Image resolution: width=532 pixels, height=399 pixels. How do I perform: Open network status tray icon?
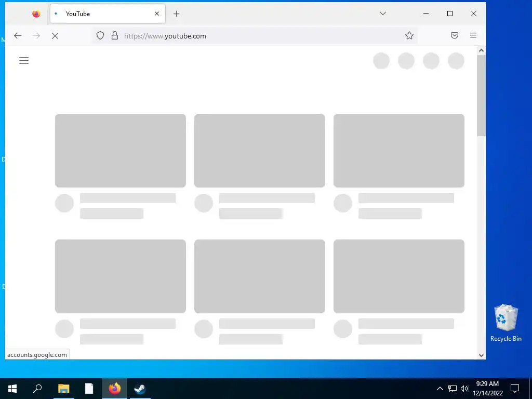pos(453,389)
